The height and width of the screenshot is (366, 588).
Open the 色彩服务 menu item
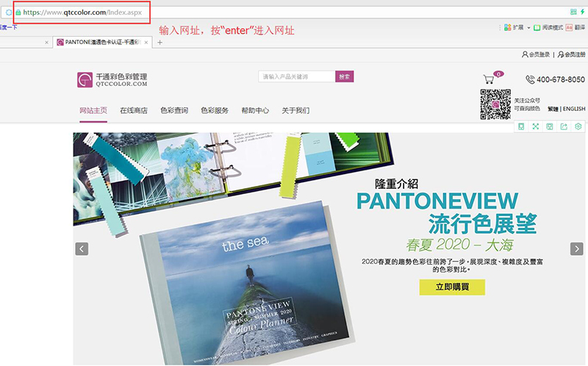[215, 110]
